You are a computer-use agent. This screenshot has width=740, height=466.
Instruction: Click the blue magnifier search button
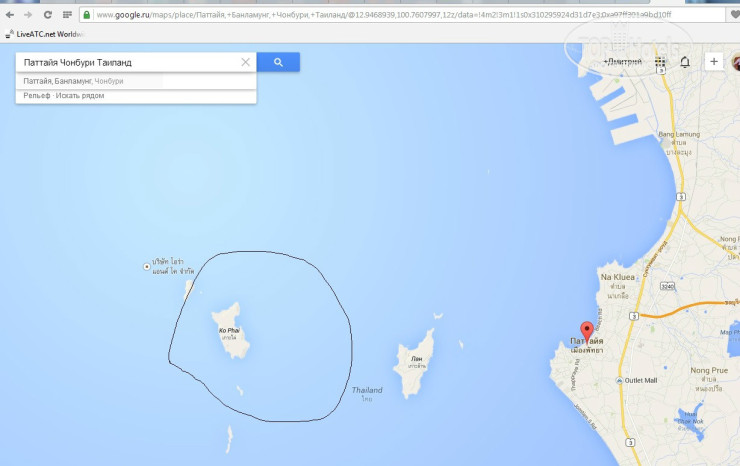point(278,62)
